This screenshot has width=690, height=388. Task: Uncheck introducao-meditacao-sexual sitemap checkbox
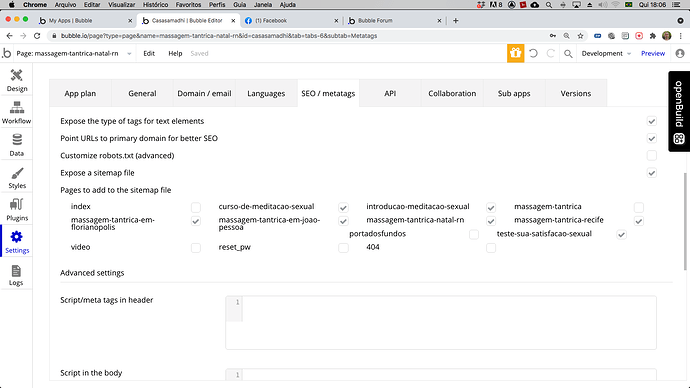[491, 207]
